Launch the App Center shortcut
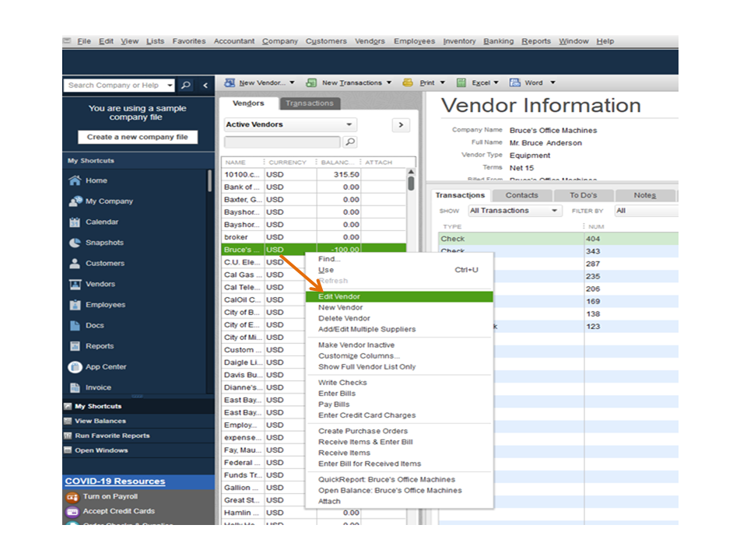This screenshot has height=560, width=747. tap(110, 366)
